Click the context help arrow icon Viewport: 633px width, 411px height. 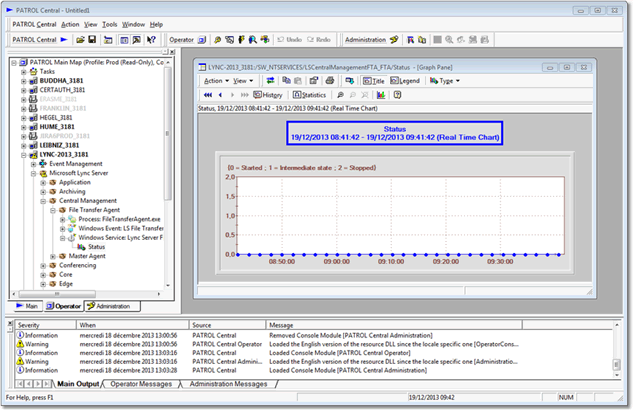[x=151, y=39]
